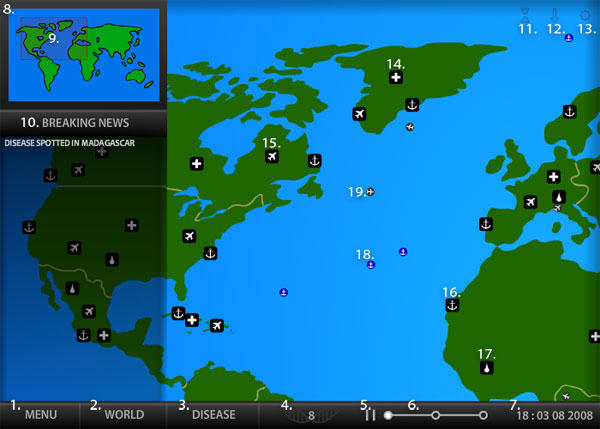Click the middle point of the speed slider
This screenshot has width=600, height=429.
[x=436, y=414]
